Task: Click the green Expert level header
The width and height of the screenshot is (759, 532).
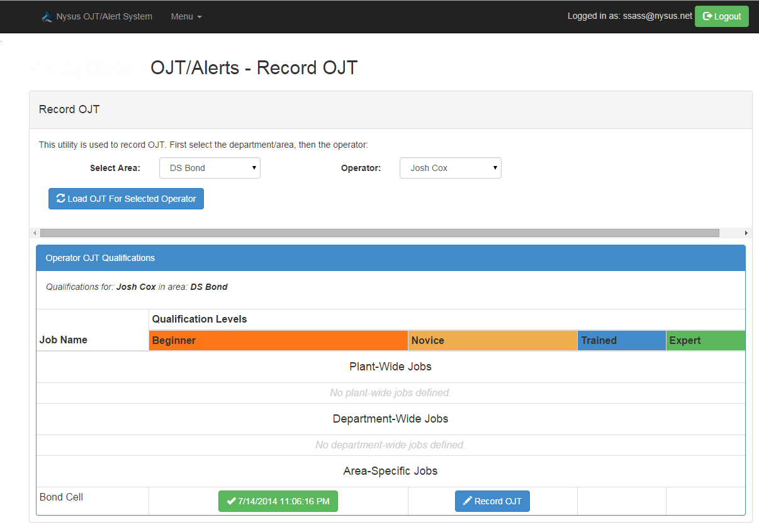Action: point(705,340)
